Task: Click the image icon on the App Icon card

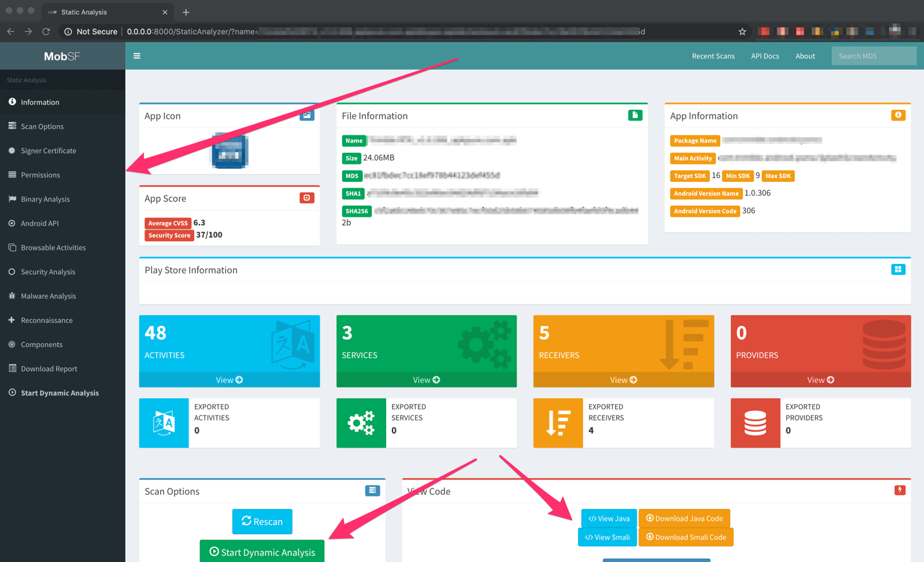Action: [307, 114]
